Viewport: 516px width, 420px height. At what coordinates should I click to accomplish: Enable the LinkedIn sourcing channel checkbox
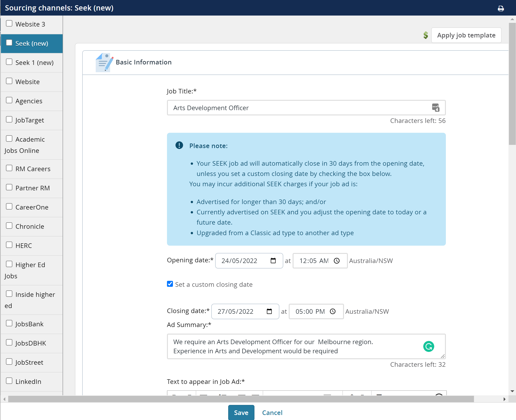pyautogui.click(x=9, y=380)
